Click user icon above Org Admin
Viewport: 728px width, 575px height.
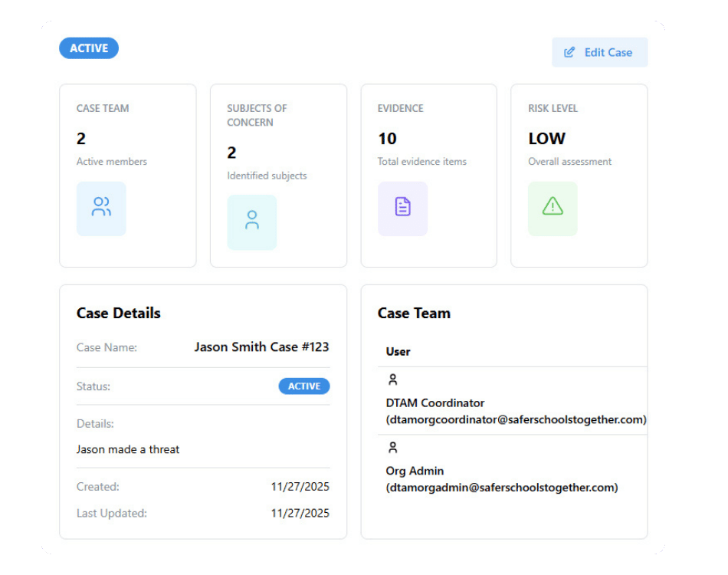click(x=393, y=448)
